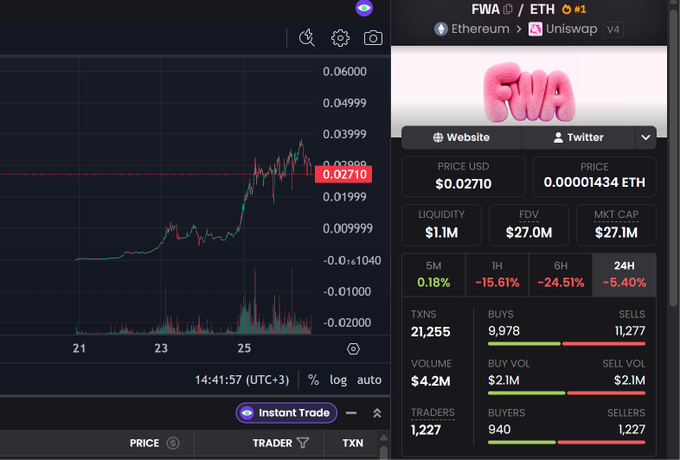Expand the panel with double chevron up
680x460 pixels.
(377, 413)
